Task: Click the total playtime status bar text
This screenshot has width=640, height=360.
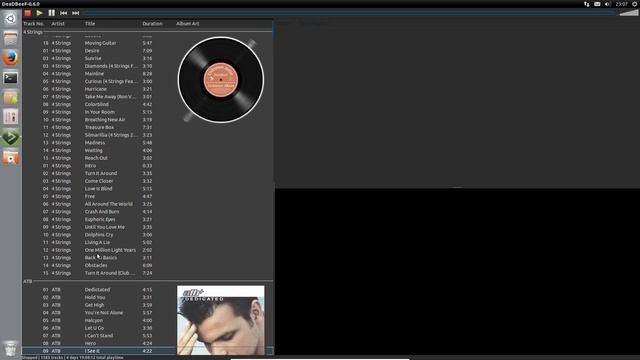Action: 73,358
